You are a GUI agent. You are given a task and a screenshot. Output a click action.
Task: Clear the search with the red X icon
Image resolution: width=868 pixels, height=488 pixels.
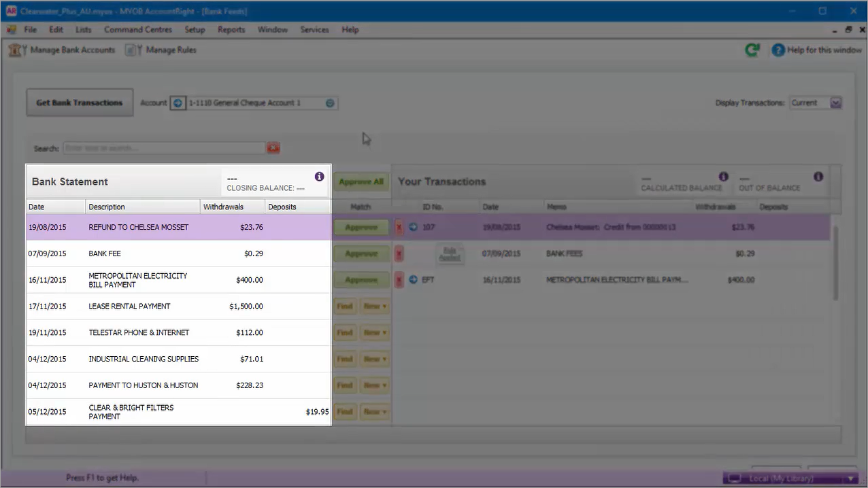click(273, 148)
